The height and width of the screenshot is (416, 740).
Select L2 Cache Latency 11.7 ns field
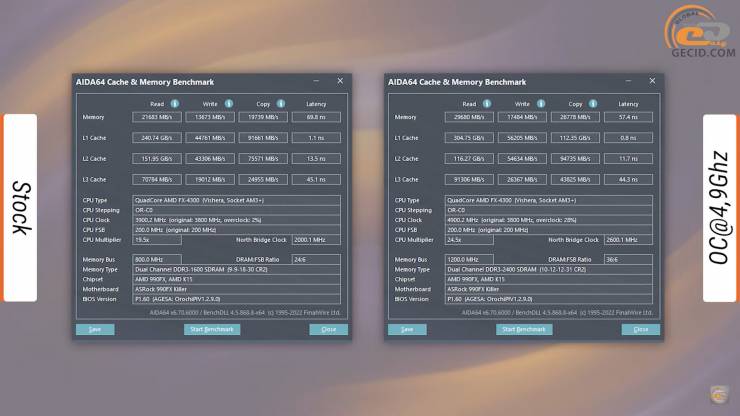[628, 159]
